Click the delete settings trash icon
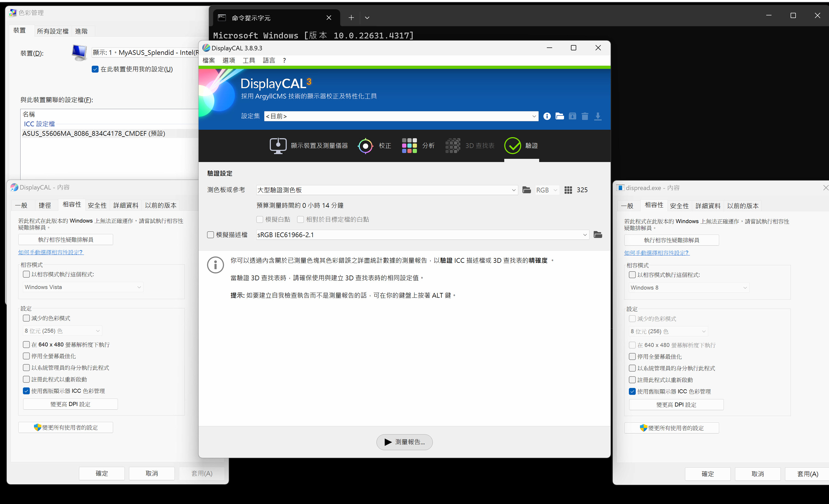829x504 pixels. [x=585, y=116]
